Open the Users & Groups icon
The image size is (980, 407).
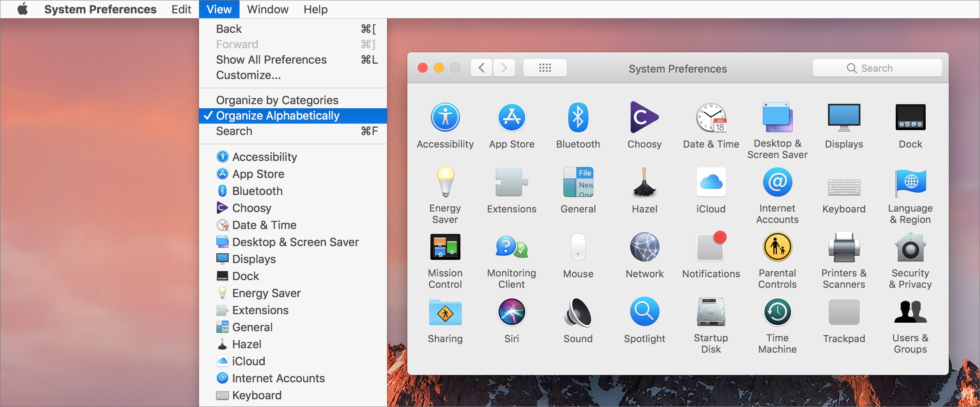pyautogui.click(x=910, y=312)
